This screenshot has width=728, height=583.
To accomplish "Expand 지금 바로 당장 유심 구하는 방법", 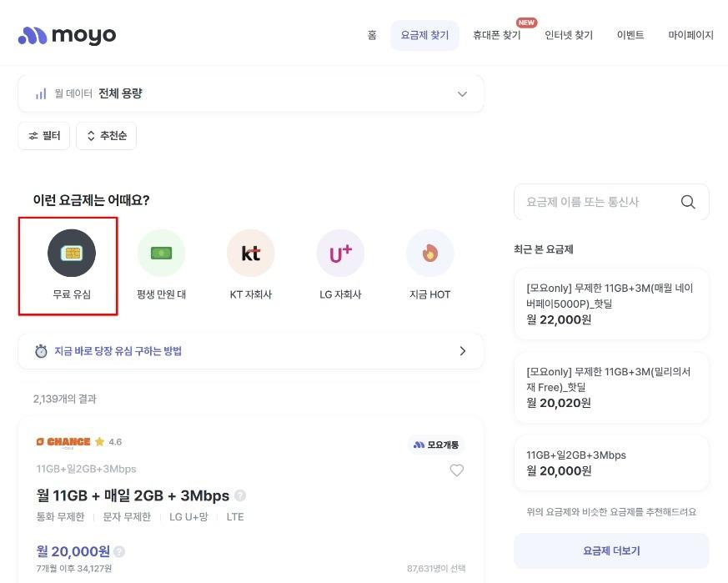I will tap(250, 351).
